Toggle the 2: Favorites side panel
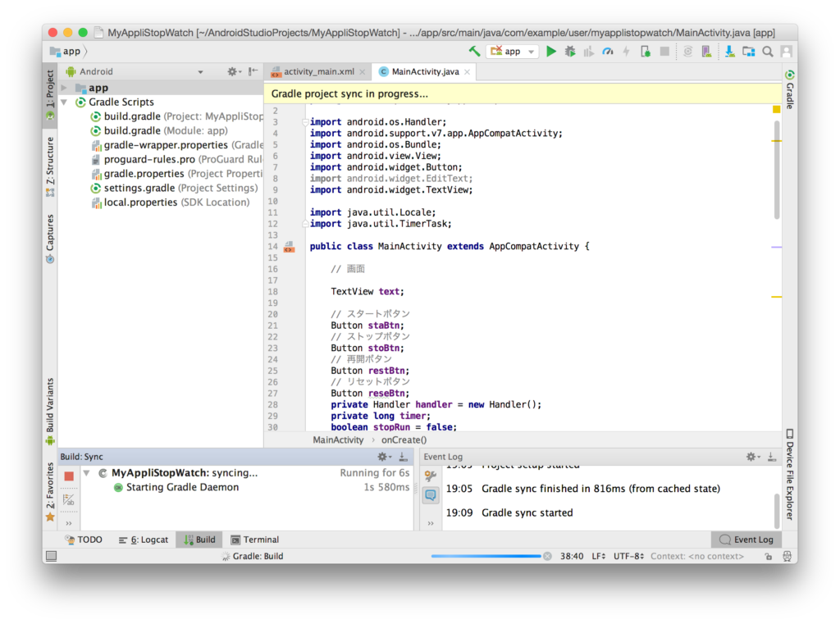The height and width of the screenshot is (624, 840). [x=50, y=492]
